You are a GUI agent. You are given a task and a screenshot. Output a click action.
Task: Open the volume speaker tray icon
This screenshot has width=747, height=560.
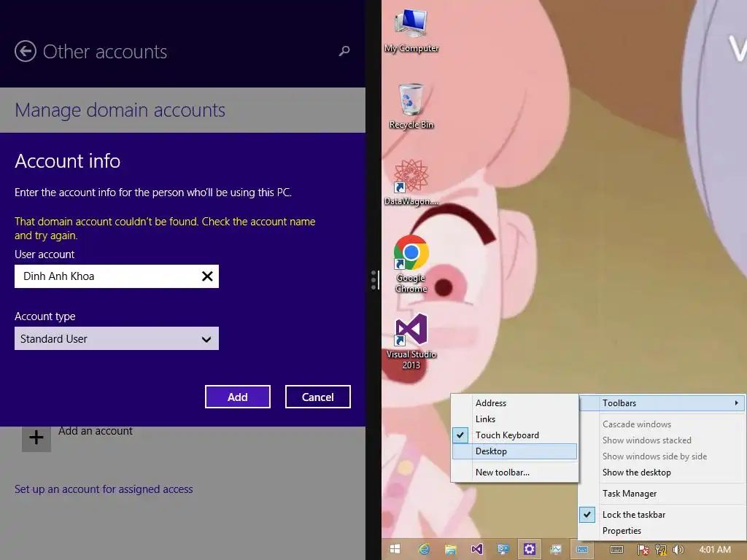click(678, 550)
